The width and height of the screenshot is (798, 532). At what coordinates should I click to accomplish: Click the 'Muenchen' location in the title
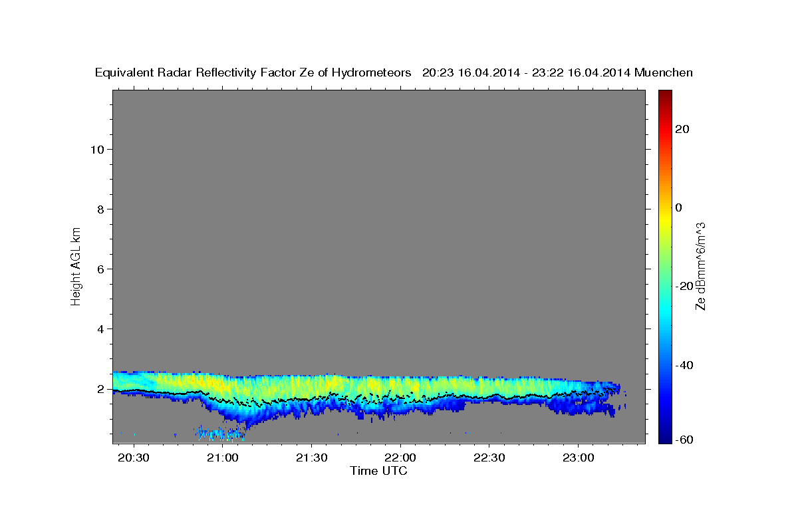click(664, 73)
